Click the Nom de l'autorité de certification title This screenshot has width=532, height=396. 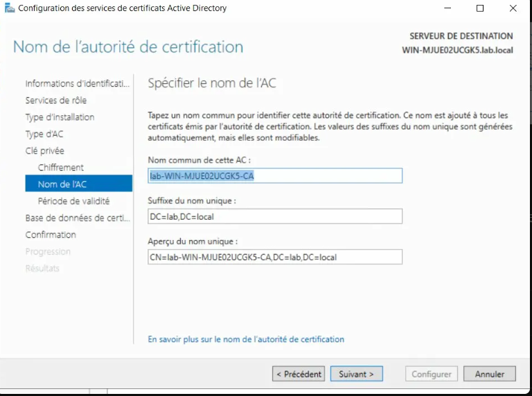(x=128, y=47)
